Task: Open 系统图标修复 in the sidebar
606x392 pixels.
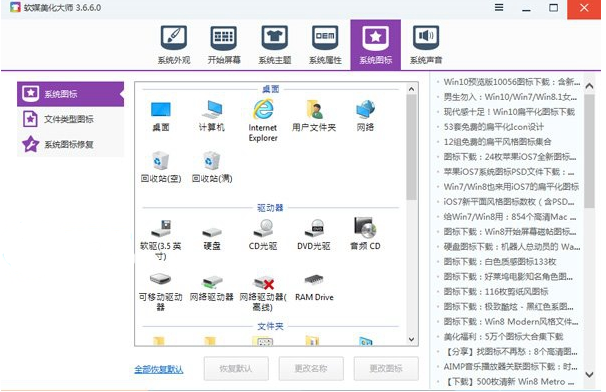Action: pyautogui.click(x=70, y=145)
